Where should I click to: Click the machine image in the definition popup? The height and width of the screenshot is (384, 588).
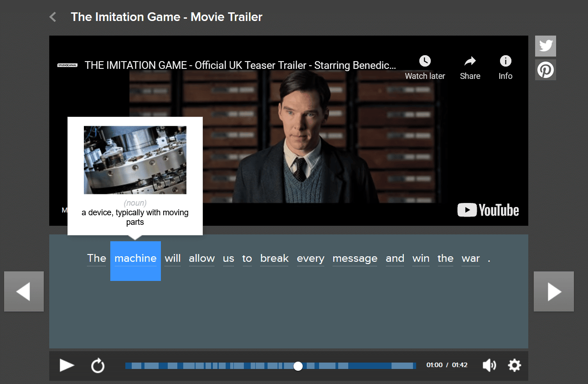pyautogui.click(x=135, y=160)
